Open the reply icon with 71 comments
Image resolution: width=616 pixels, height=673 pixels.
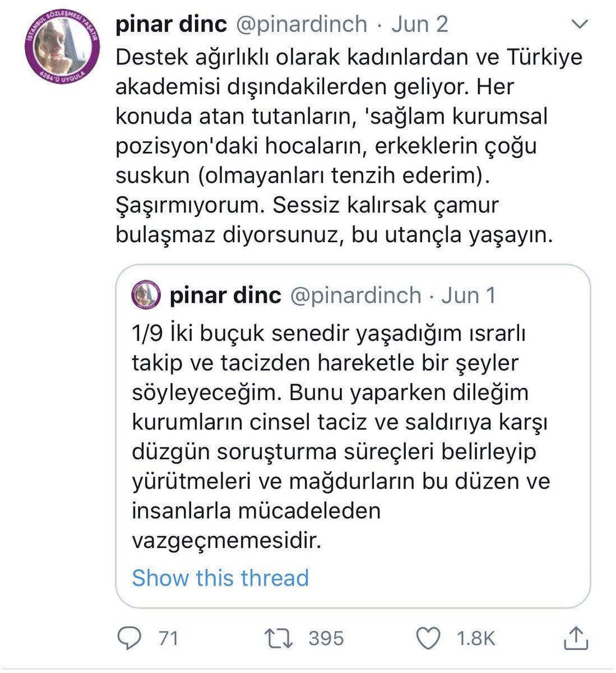point(129,638)
